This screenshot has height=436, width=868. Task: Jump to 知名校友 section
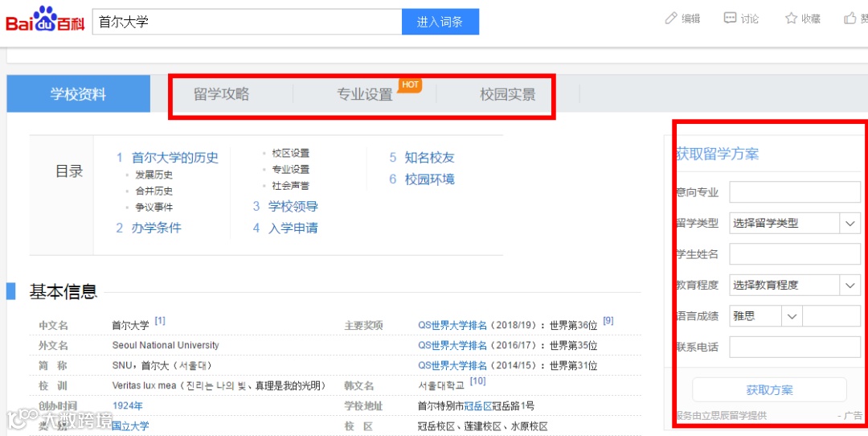pyautogui.click(x=429, y=158)
